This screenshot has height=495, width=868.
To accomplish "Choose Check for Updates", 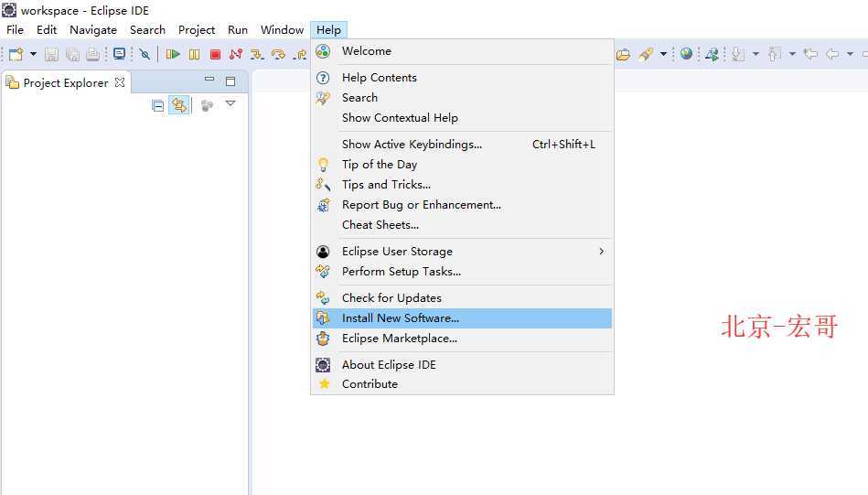I will (462, 298).
